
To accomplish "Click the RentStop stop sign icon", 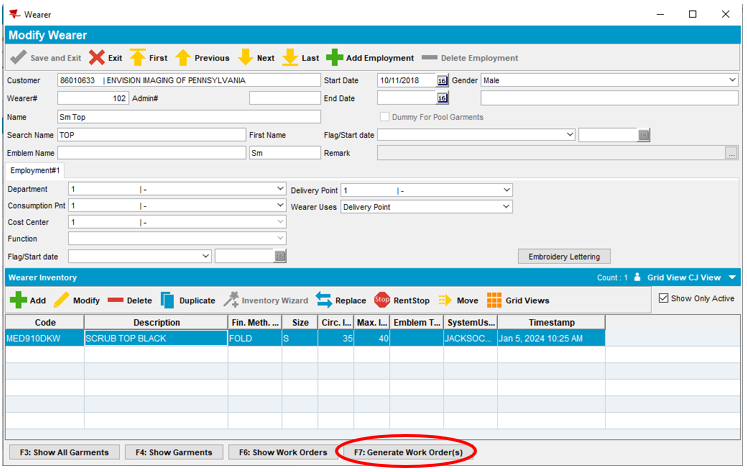I will (x=382, y=300).
